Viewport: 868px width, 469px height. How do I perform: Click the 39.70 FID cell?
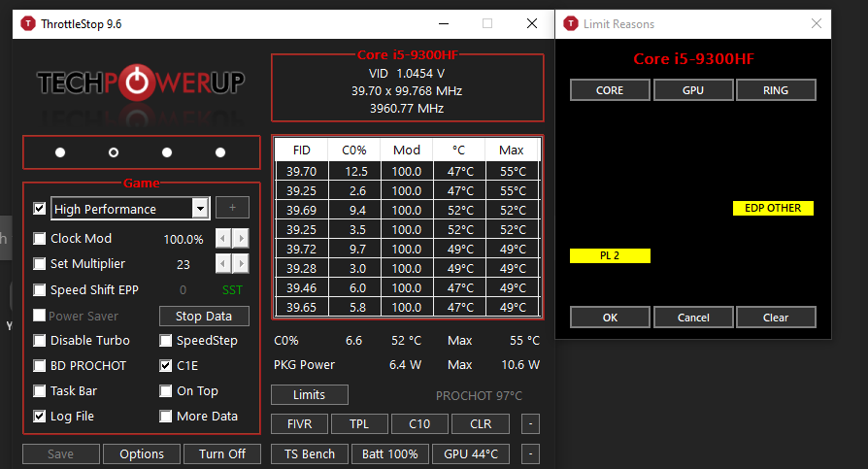302,172
